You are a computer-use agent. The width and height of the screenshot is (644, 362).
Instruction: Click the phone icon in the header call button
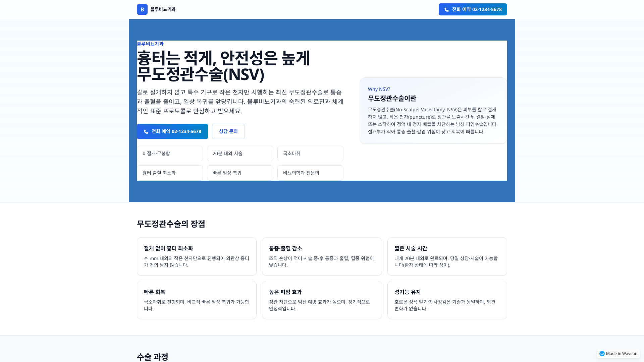[446, 9]
